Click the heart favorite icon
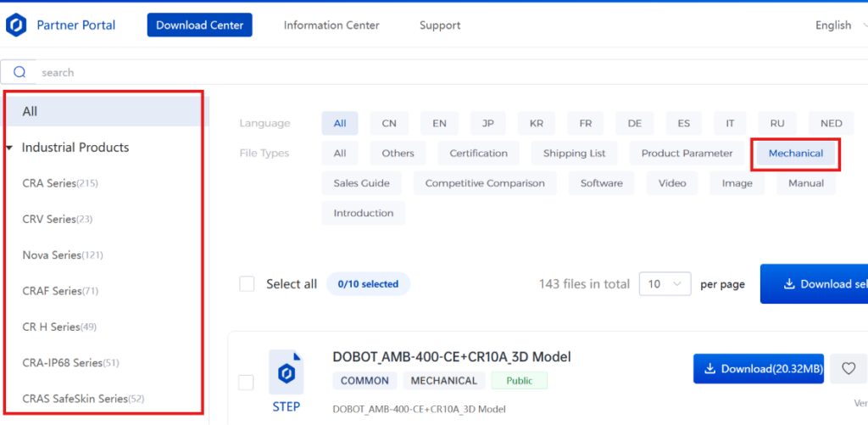The image size is (868, 425). (x=848, y=368)
